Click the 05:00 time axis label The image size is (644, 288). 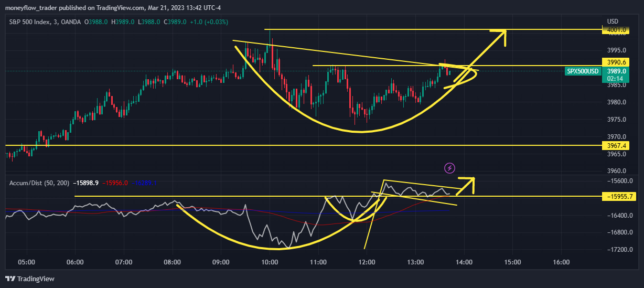[x=26, y=261]
